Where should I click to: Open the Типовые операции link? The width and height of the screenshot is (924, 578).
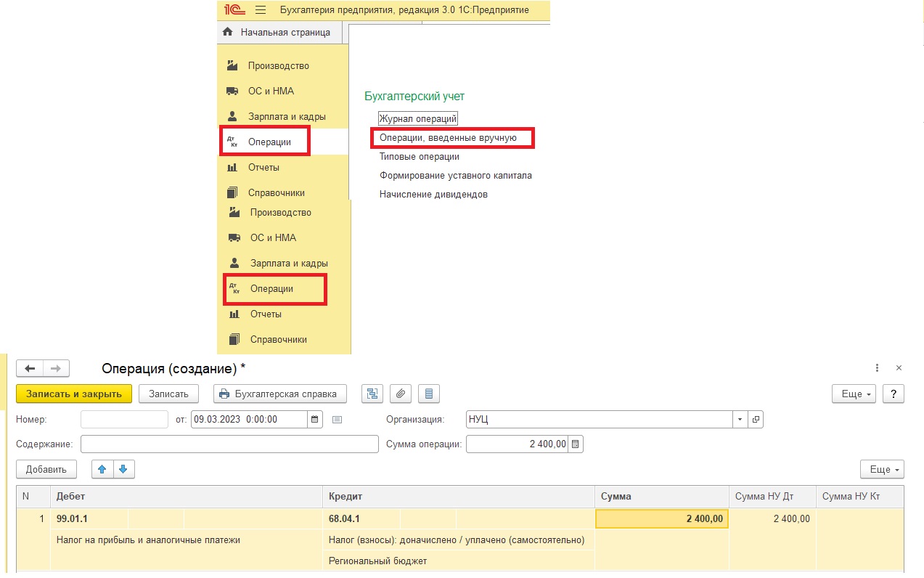coord(420,156)
